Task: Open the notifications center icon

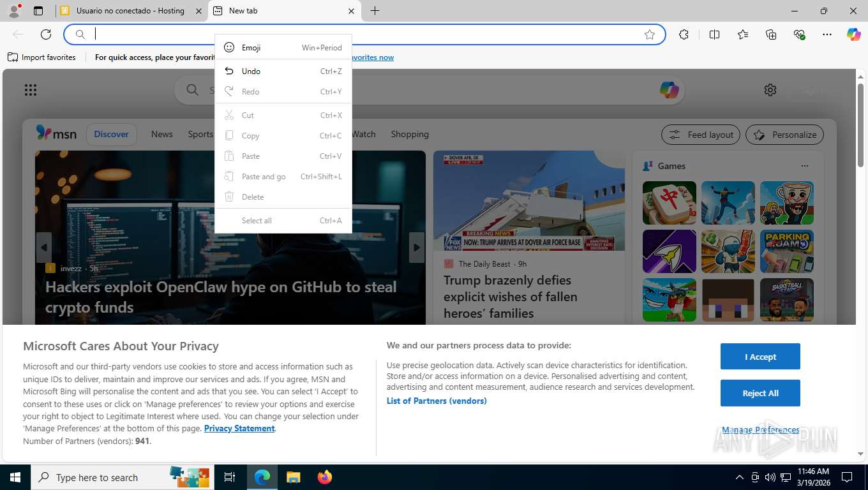Action: tap(847, 477)
